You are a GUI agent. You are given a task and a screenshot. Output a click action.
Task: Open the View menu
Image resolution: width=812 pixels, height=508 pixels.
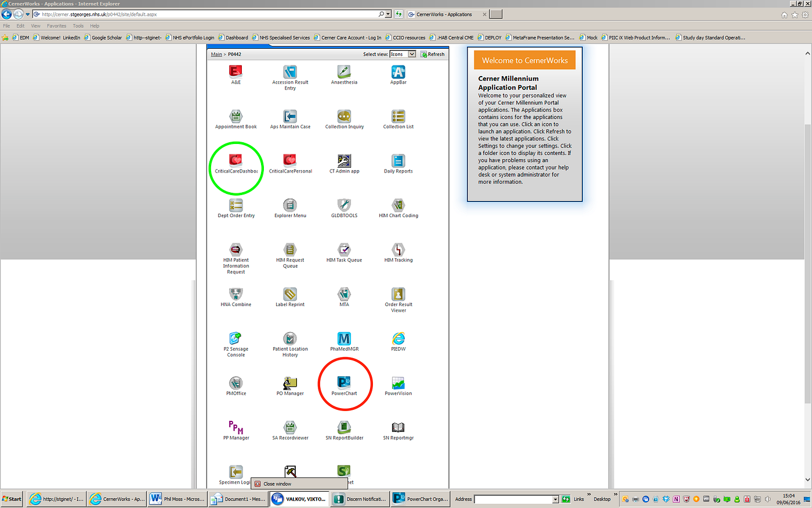tap(35, 26)
